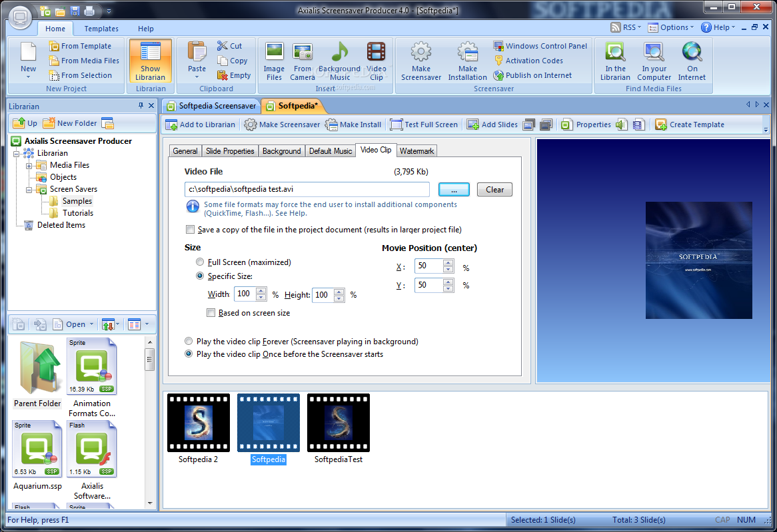Click Librarian file list scrollbar thumb
The width and height of the screenshot is (777, 532).
150,360
